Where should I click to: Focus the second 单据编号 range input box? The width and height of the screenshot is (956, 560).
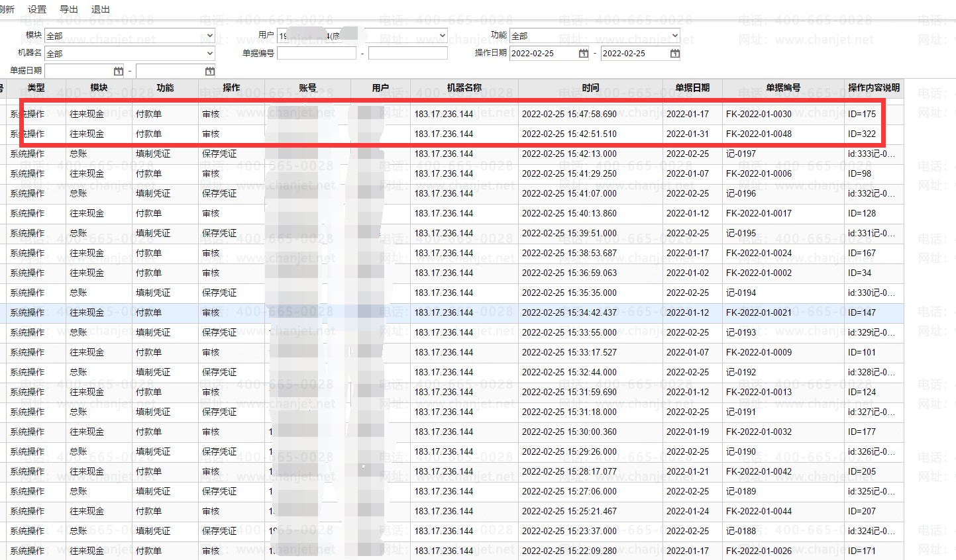[x=407, y=54]
